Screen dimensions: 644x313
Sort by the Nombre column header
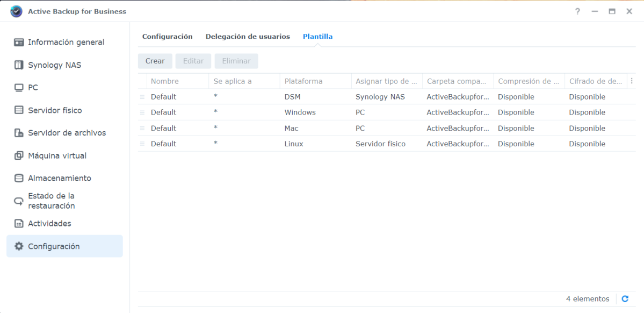pyautogui.click(x=177, y=81)
